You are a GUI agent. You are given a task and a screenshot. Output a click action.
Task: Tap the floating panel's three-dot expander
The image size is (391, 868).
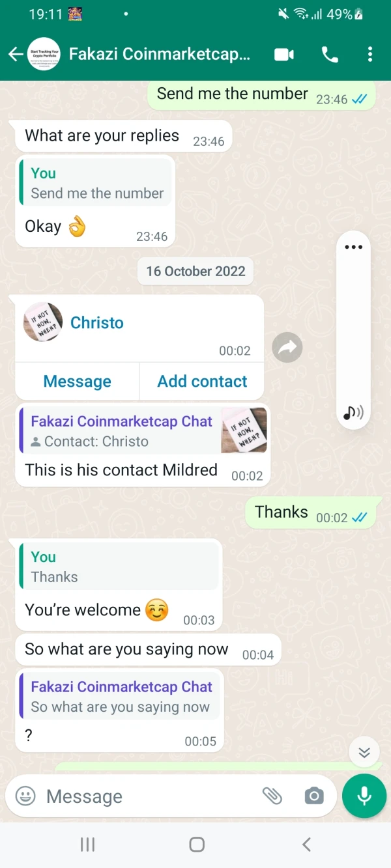[353, 247]
